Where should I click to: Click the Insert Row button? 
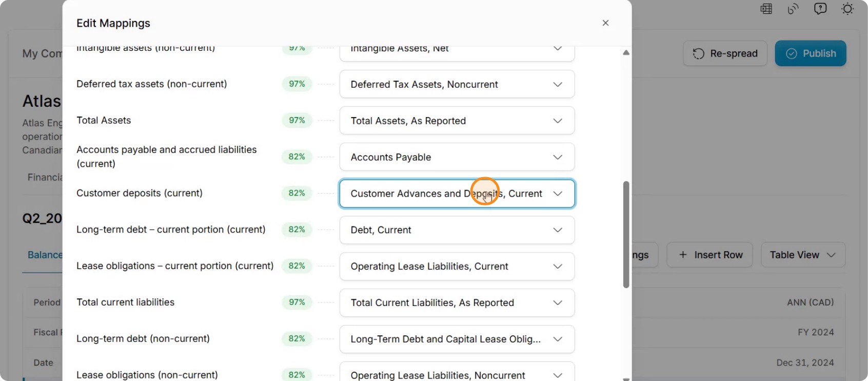point(710,255)
